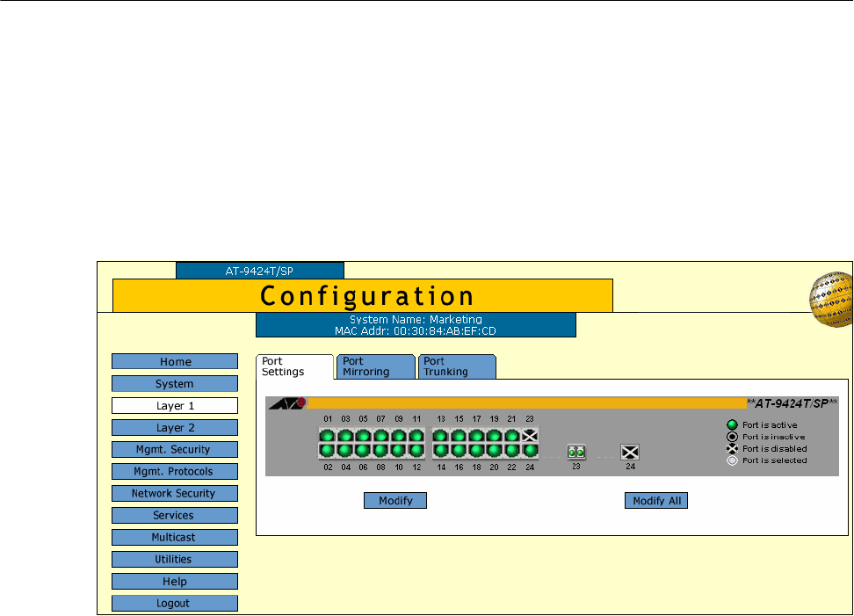Screen dimensions: 854x616
Task: Open the Port Trunking tab
Action: point(456,366)
